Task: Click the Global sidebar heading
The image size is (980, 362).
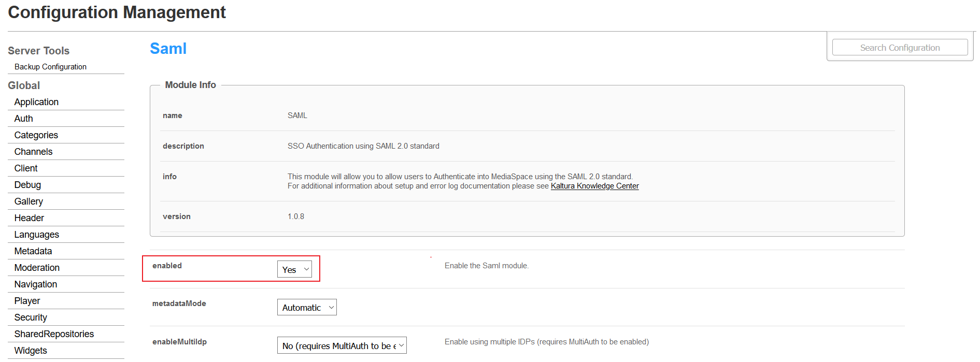Action: coord(24,85)
